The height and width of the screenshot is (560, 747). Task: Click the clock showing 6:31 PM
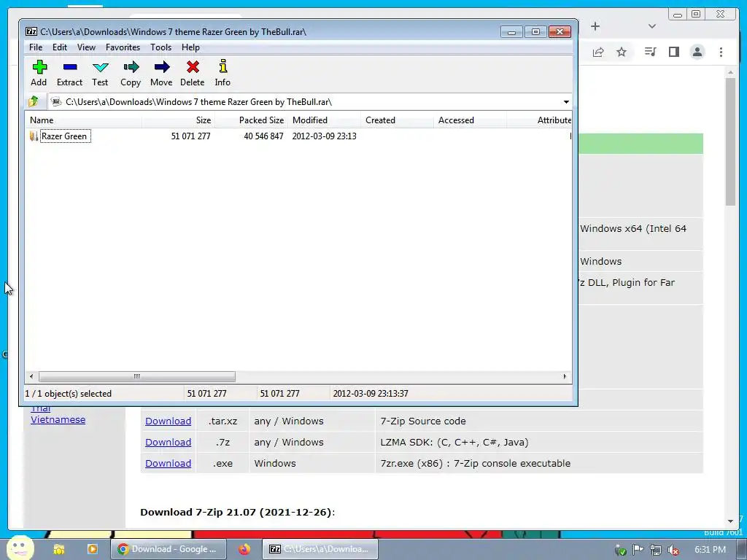[x=711, y=550]
